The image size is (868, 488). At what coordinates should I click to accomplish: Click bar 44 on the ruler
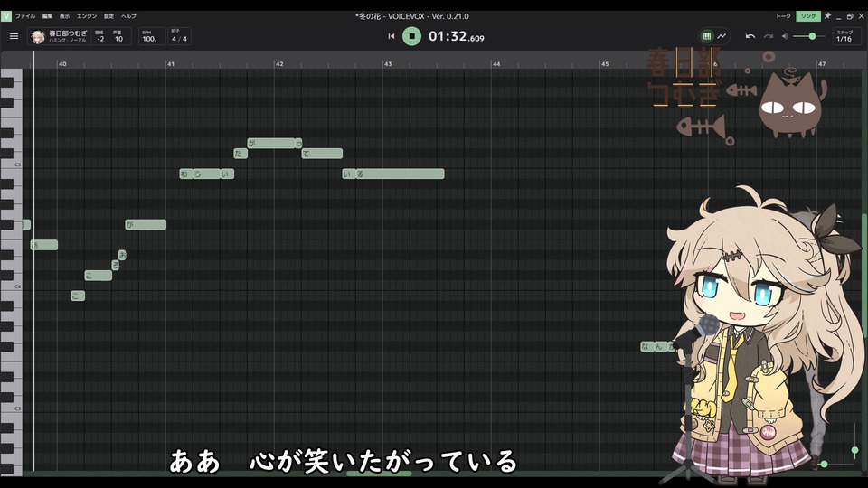496,63
